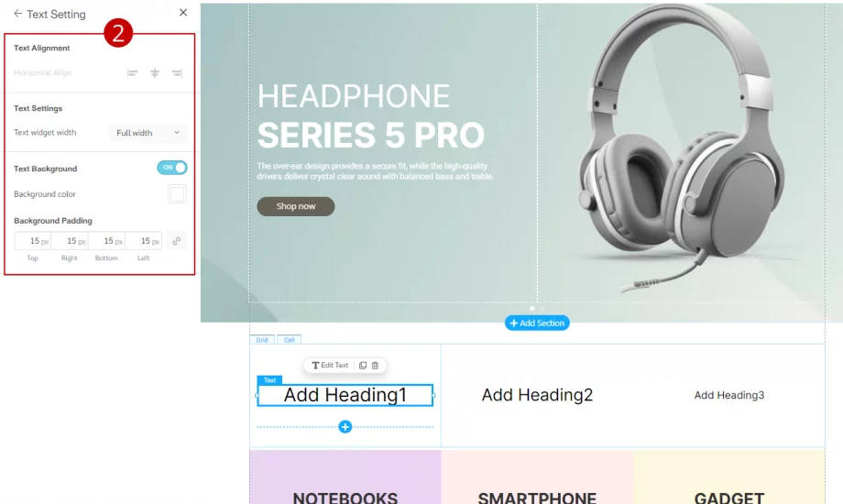The width and height of the screenshot is (843, 504).
Task: Delete the text widget trash icon
Action: (376, 366)
